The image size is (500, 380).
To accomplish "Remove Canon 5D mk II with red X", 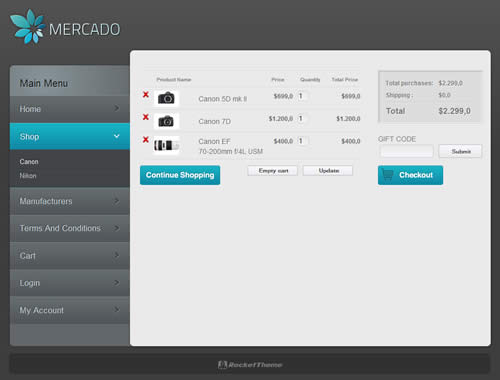I will pos(146,95).
